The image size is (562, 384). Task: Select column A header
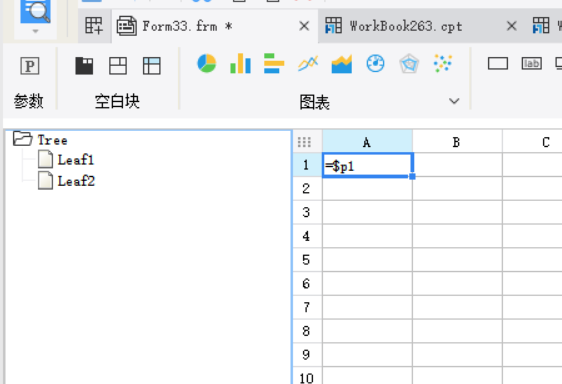(367, 142)
